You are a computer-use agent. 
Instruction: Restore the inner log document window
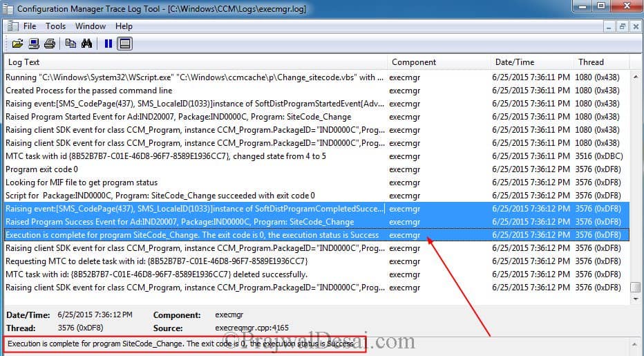[x=622, y=27]
